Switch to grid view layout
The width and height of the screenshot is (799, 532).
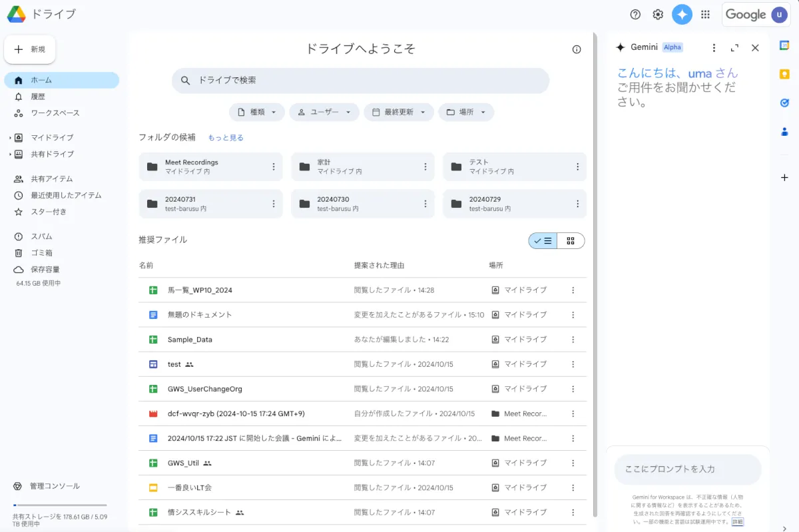[571, 241]
